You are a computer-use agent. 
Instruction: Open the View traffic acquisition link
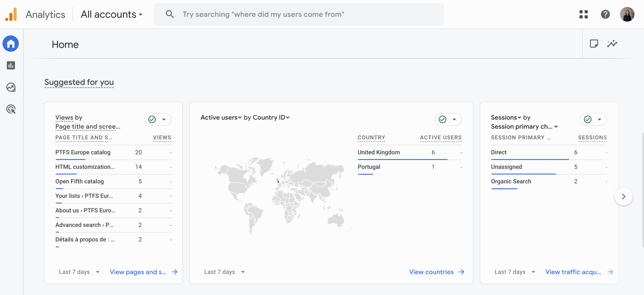coord(573,272)
